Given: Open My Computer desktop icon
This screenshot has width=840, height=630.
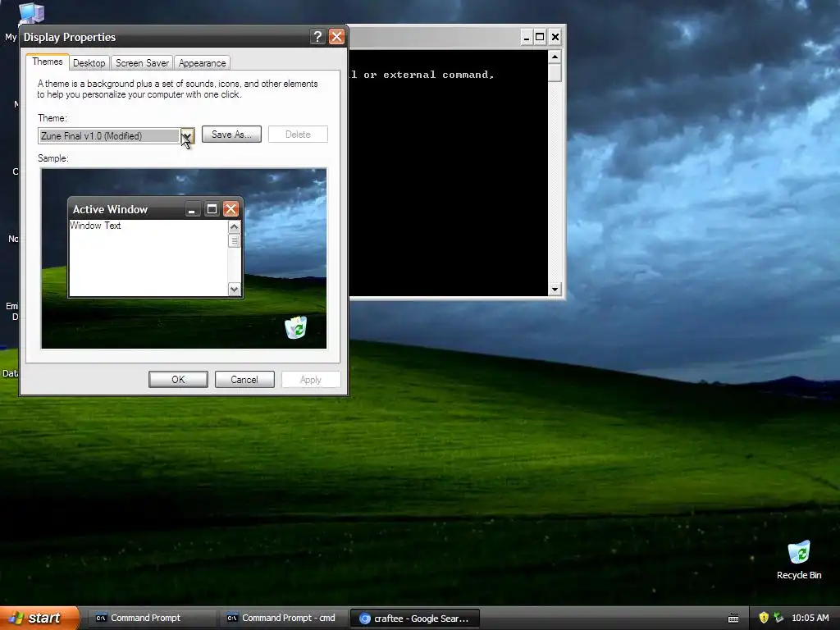Looking at the screenshot, I should [31, 13].
